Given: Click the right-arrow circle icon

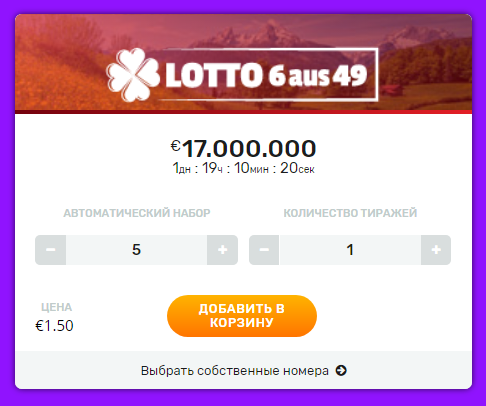Looking at the screenshot, I should tap(341, 370).
